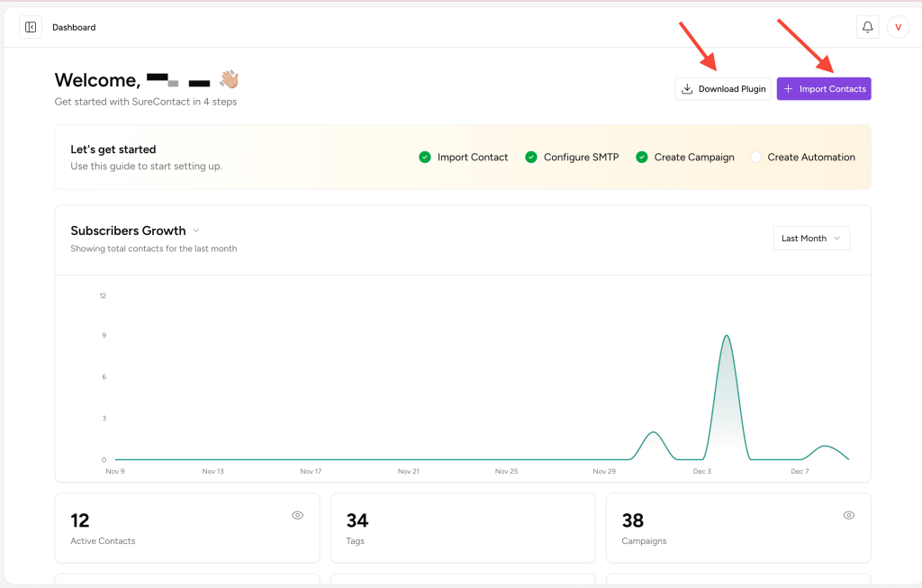Click the Dashboard breadcrumb label
Screen dimensions: 922x588
tap(74, 27)
